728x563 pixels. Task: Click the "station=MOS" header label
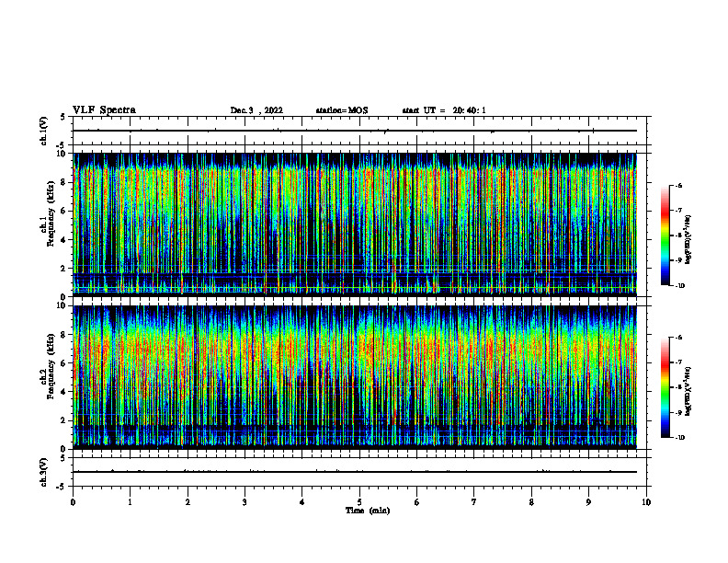point(342,110)
